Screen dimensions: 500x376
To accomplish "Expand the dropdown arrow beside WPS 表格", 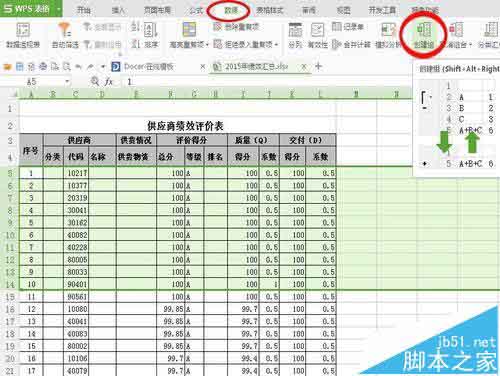I will coord(58,8).
